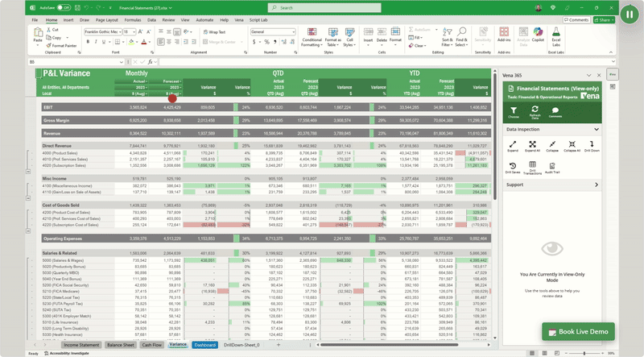Click increase font size icon
Viewport: 644px width, 357px height.
(x=141, y=31)
